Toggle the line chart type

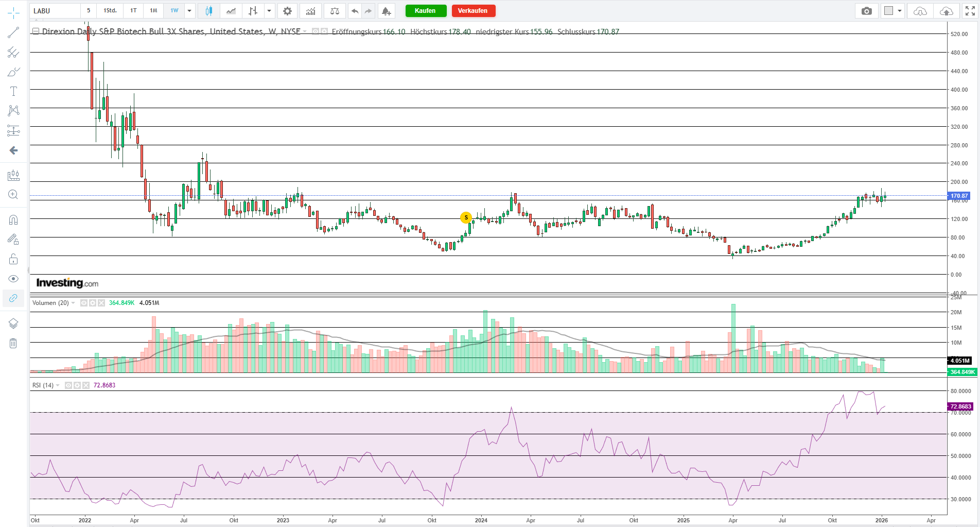pos(230,11)
